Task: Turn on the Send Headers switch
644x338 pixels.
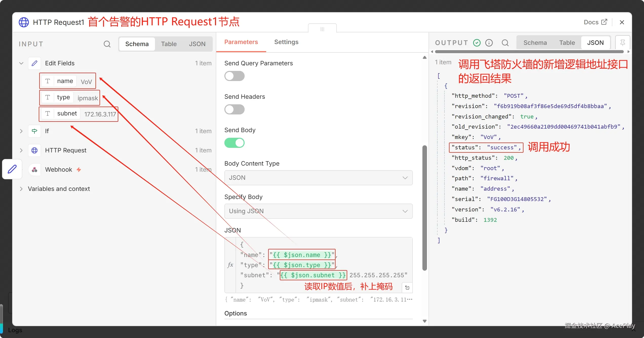Action: (x=234, y=109)
